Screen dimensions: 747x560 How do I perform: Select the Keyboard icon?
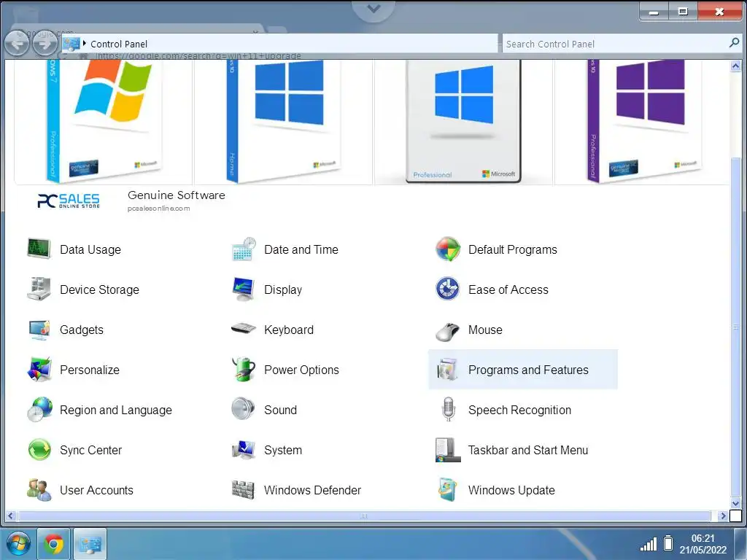(x=244, y=329)
